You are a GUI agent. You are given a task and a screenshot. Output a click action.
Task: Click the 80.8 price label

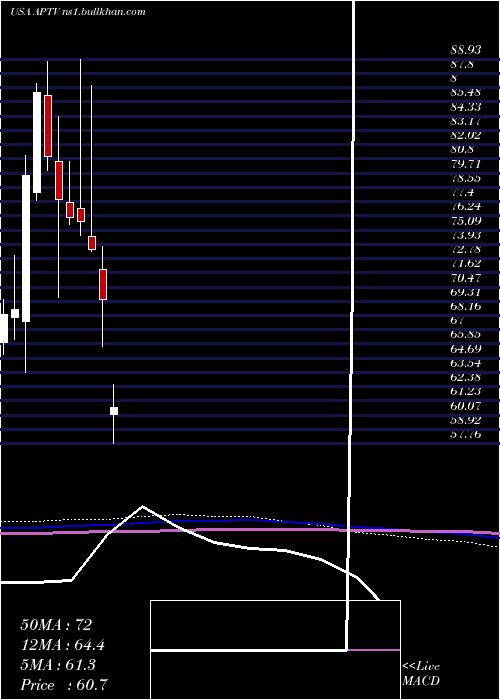point(462,149)
